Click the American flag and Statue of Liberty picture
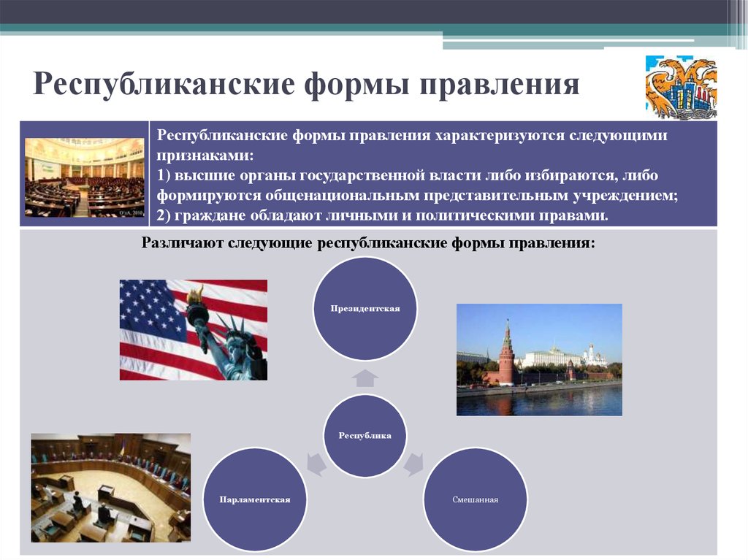This screenshot has width=748, height=560. (x=193, y=329)
